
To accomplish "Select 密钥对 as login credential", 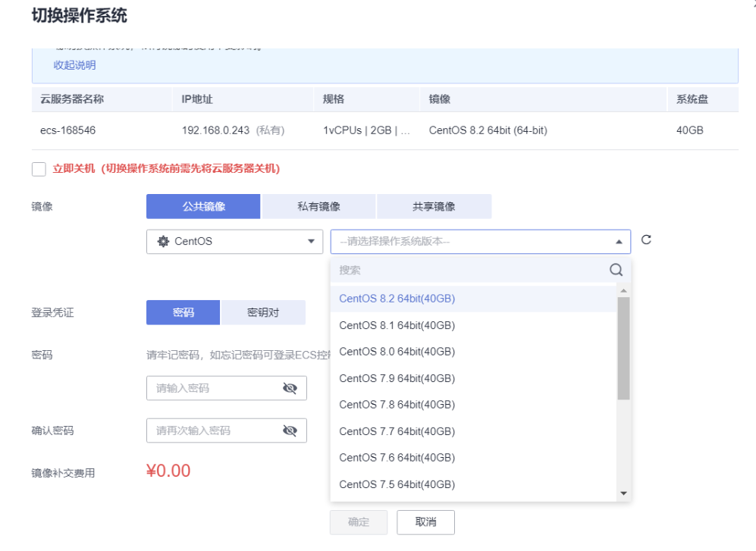I will (x=263, y=312).
